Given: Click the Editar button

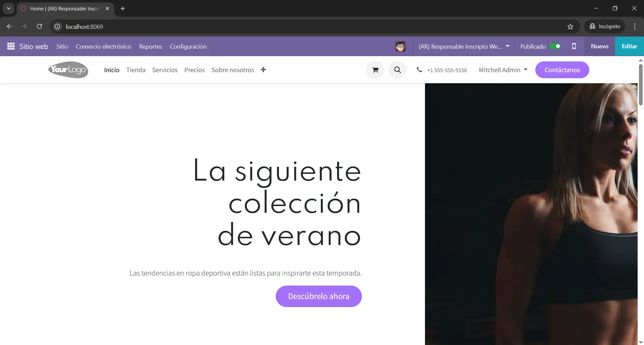Looking at the screenshot, I should (629, 46).
